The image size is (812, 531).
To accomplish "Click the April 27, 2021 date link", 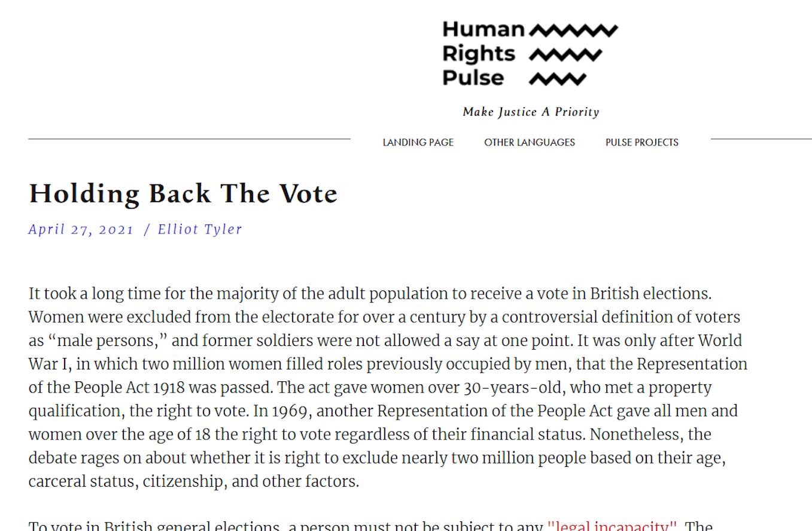I will coord(81,229).
